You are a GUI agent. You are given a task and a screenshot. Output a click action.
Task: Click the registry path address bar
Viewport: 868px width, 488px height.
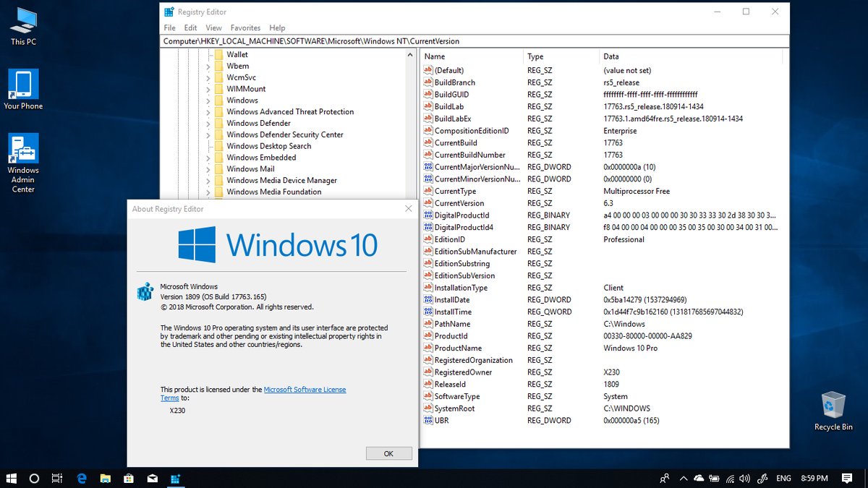[475, 41]
